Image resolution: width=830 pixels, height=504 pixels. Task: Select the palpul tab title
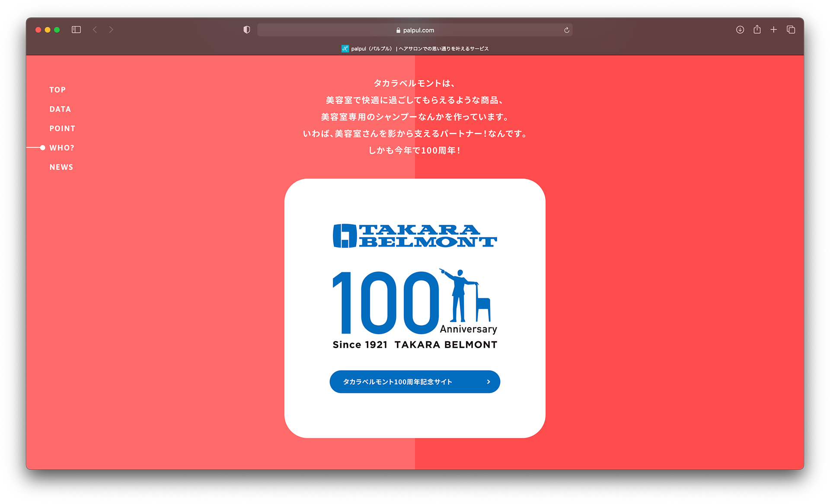420,49
